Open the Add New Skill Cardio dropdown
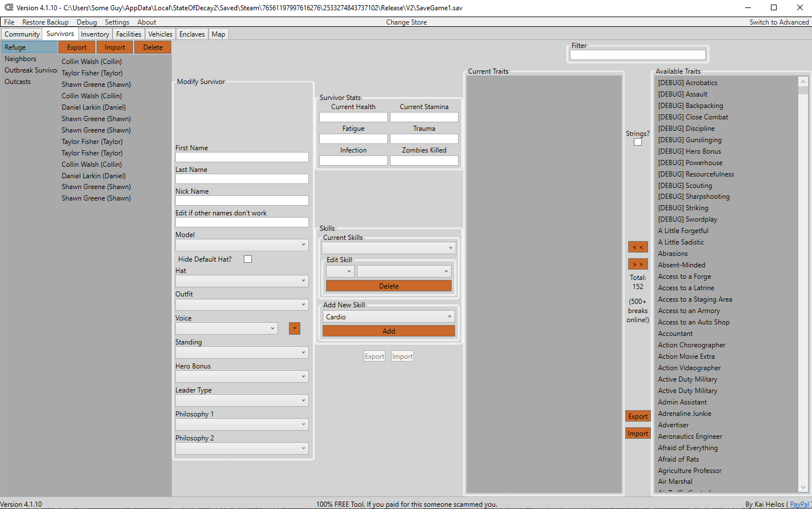Viewport: 812px width, 509px height. [389, 316]
